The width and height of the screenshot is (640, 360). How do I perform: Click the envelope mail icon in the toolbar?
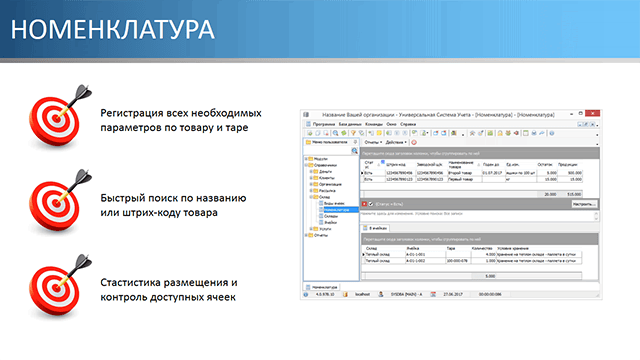click(x=534, y=133)
